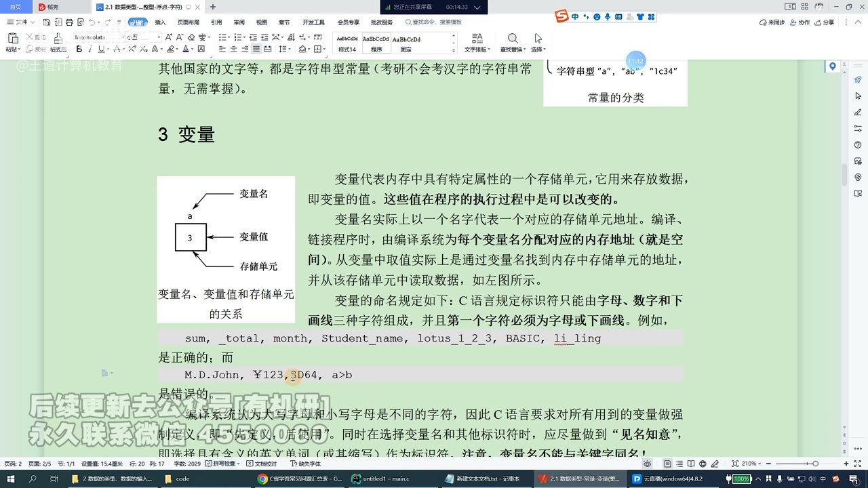Click the undo arrow icon

pyautogui.click(x=92, y=22)
